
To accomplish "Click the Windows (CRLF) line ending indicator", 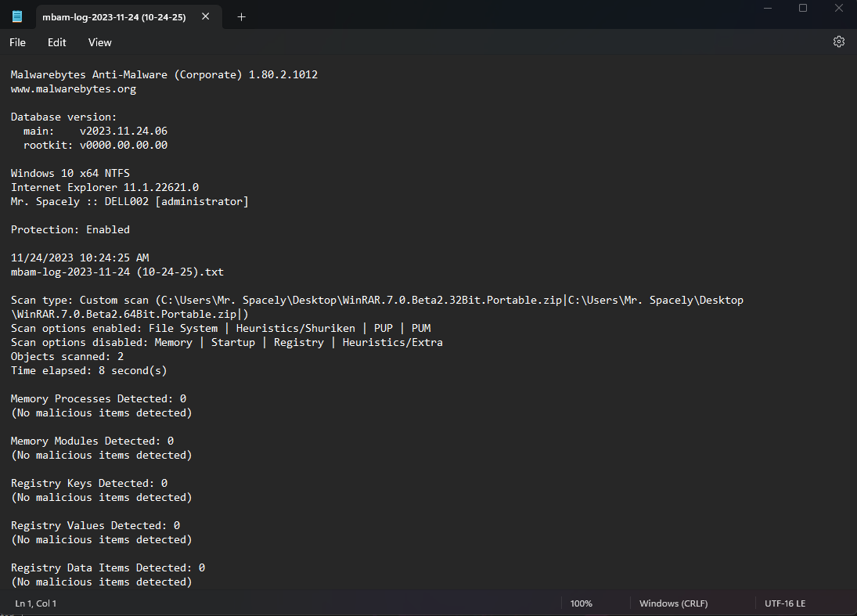I will pos(673,603).
